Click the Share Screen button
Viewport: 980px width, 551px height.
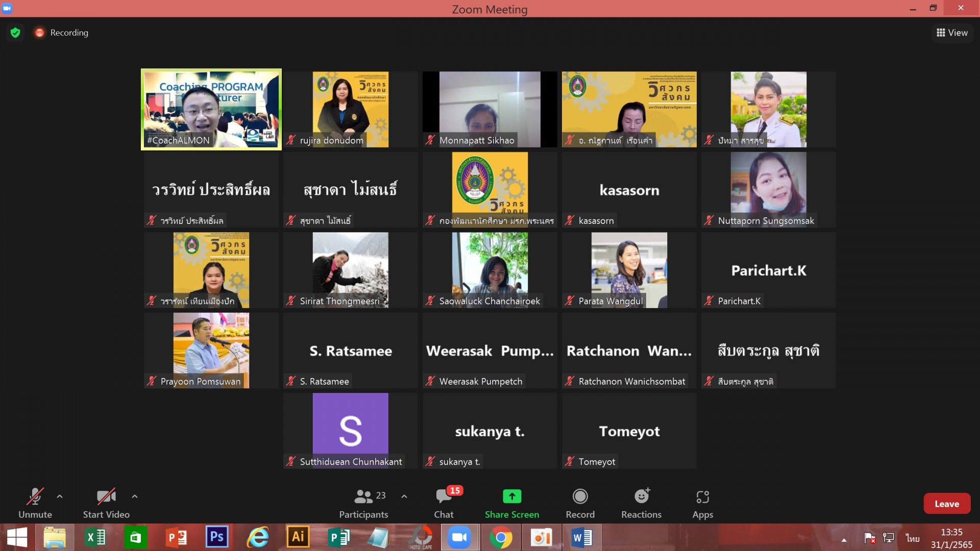click(512, 503)
